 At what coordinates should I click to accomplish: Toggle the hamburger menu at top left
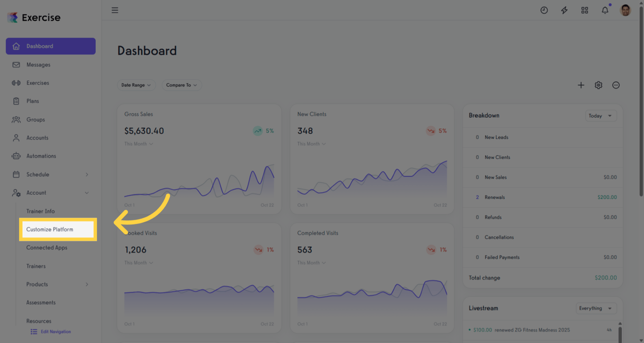point(115,10)
